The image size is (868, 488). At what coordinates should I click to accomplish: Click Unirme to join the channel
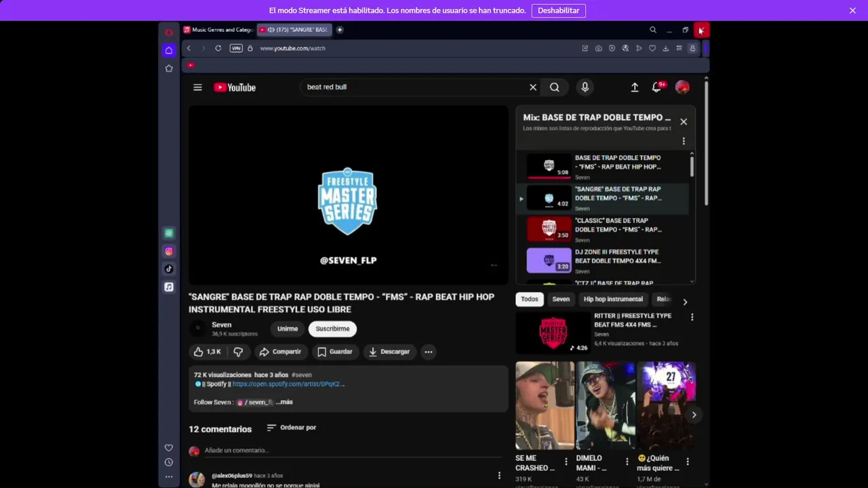(288, 329)
